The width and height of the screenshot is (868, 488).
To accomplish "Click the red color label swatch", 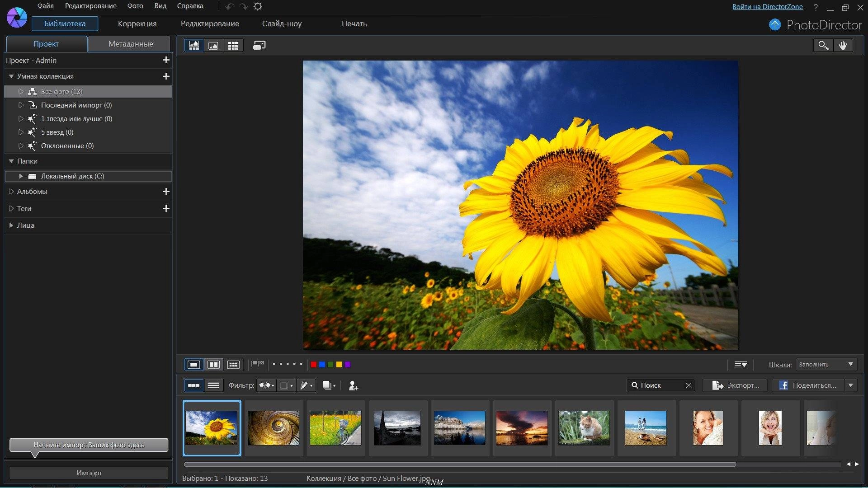I will 313,365.
